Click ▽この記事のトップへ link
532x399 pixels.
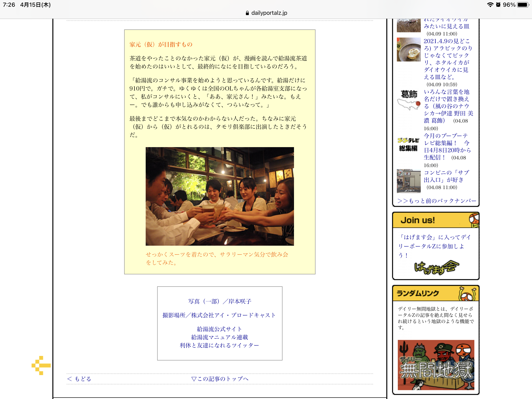click(220, 379)
